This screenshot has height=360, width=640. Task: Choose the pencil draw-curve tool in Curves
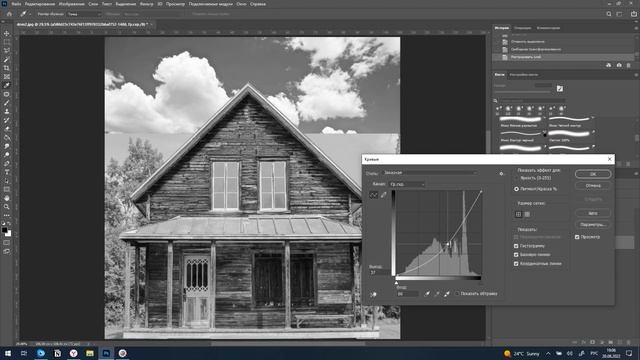tap(383, 195)
